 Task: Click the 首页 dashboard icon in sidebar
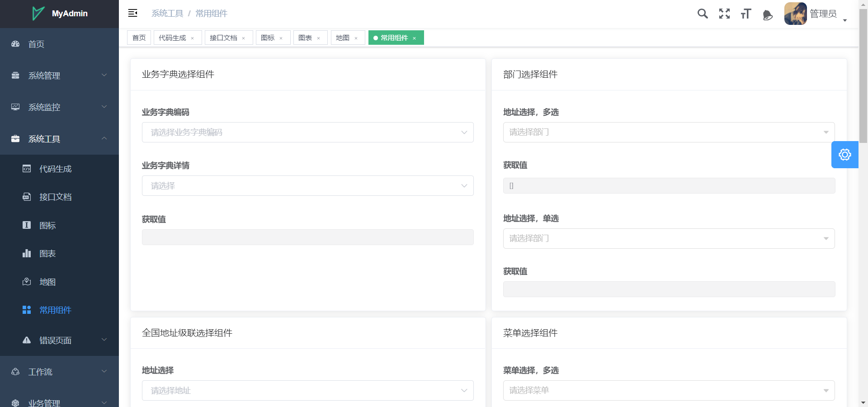click(x=15, y=44)
